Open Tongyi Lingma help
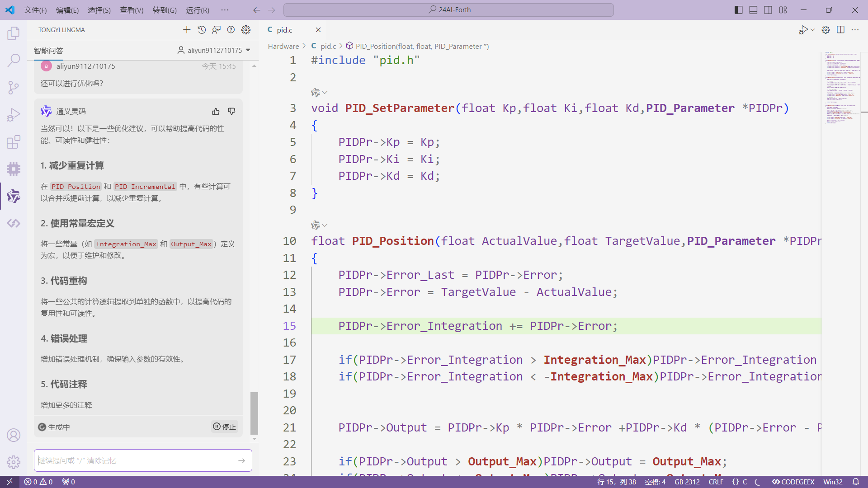Image resolution: width=868 pixels, height=488 pixels. pyautogui.click(x=231, y=30)
